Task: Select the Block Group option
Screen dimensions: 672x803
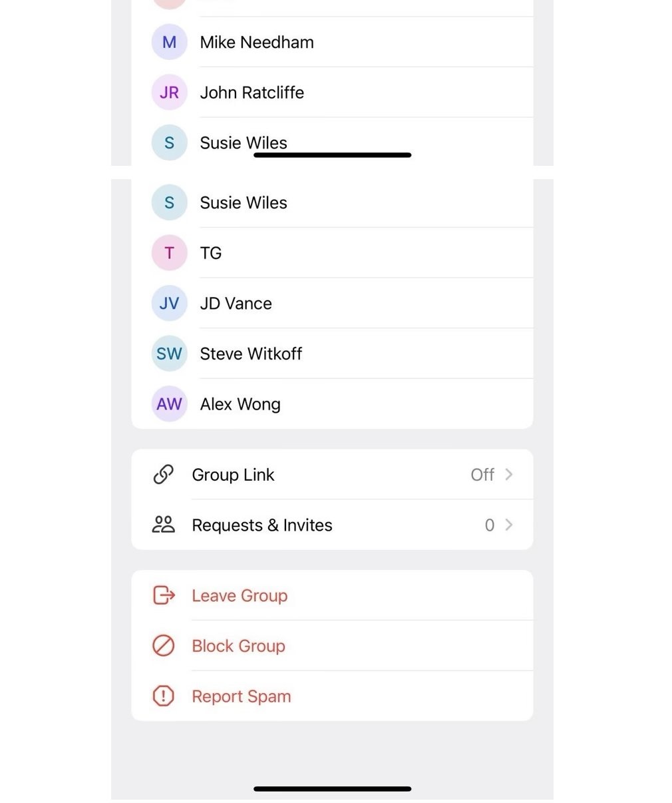Action: coord(238,646)
